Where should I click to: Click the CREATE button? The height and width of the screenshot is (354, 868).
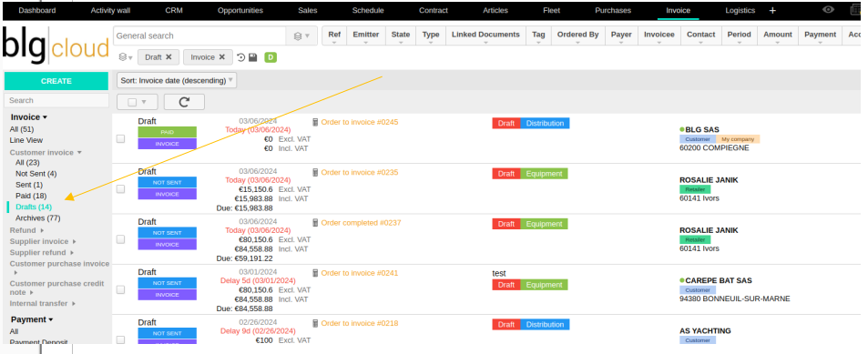[x=56, y=81]
